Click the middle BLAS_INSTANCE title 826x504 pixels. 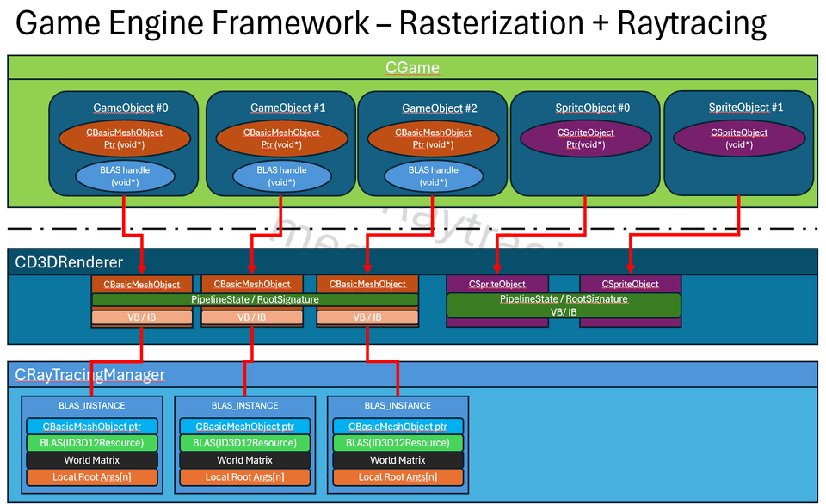click(245, 405)
